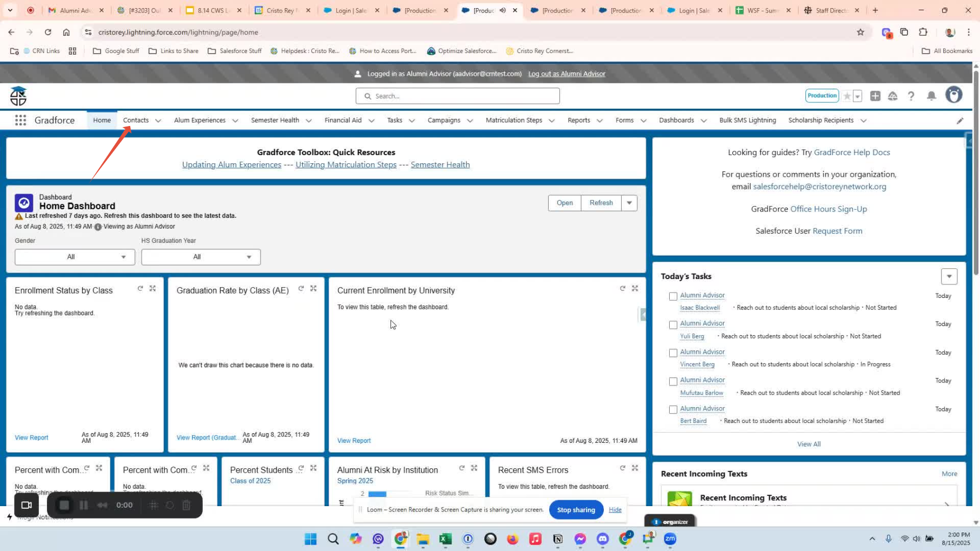Bookmark this page with the address bar star
Image resolution: width=980 pixels, height=551 pixels.
coord(860,32)
